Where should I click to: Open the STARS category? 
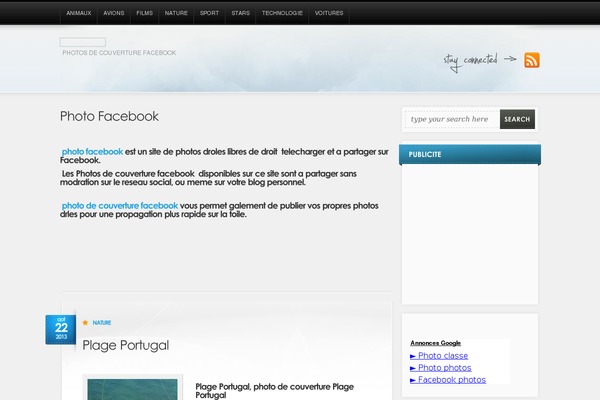[x=240, y=13]
